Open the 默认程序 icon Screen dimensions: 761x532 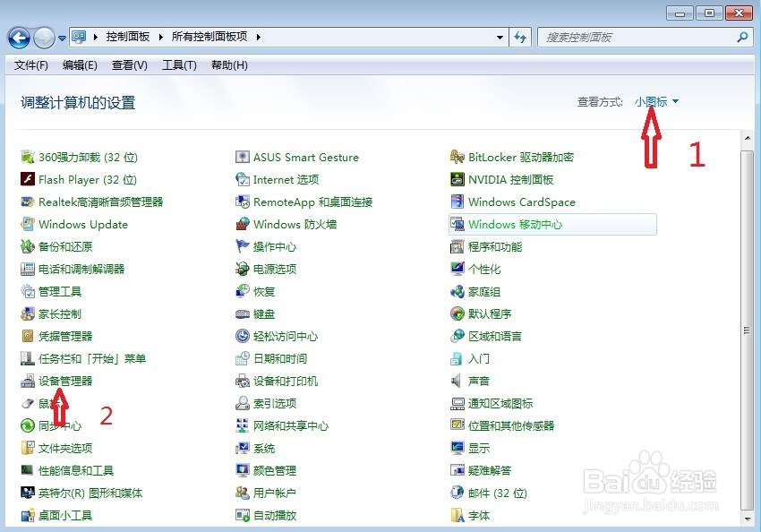(x=457, y=313)
